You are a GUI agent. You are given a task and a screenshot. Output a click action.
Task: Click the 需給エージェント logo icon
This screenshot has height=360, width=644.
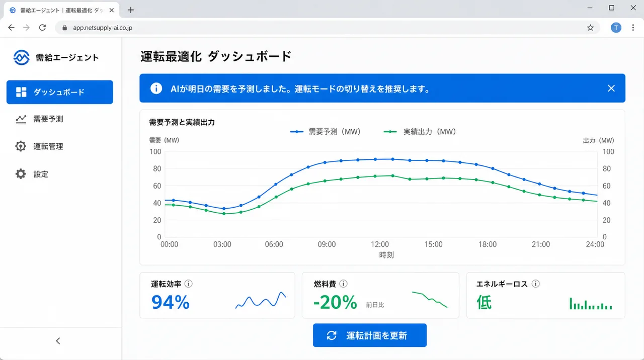(22, 58)
